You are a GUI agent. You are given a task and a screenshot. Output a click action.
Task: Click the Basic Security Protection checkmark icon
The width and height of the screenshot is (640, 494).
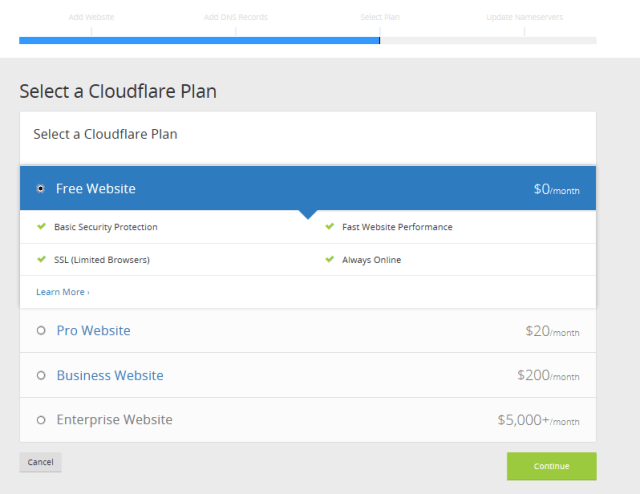[41, 227]
